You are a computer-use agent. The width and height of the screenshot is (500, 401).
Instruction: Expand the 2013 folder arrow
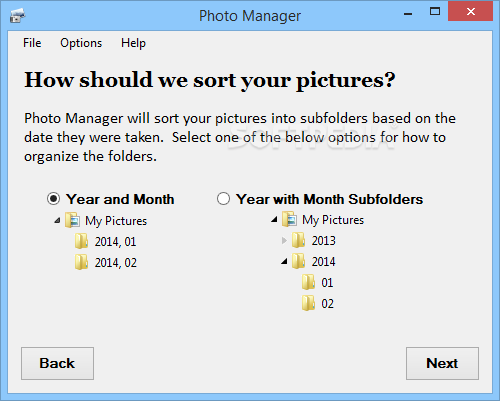284,240
